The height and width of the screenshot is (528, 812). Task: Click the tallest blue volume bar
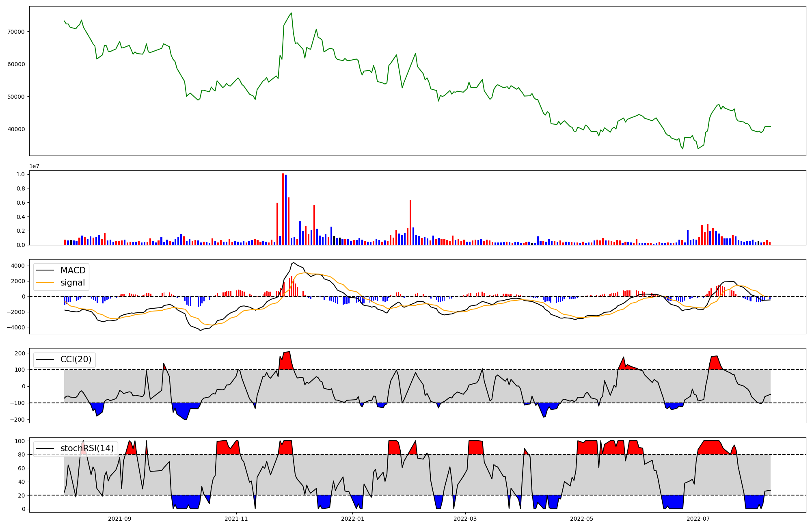click(286, 210)
